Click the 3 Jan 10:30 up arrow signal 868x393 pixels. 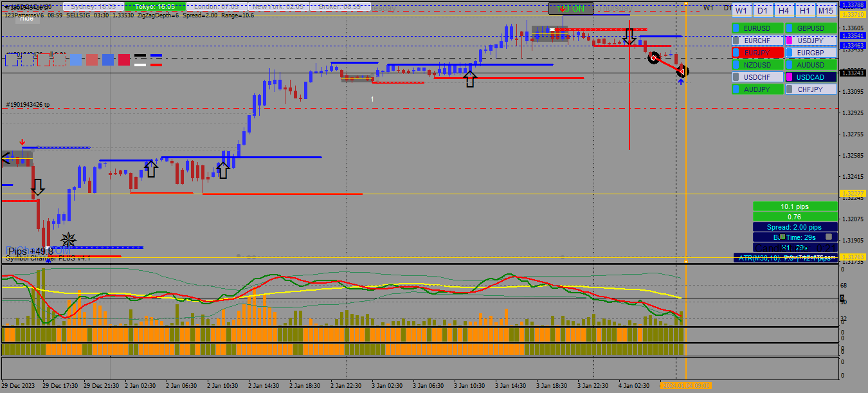[471, 79]
